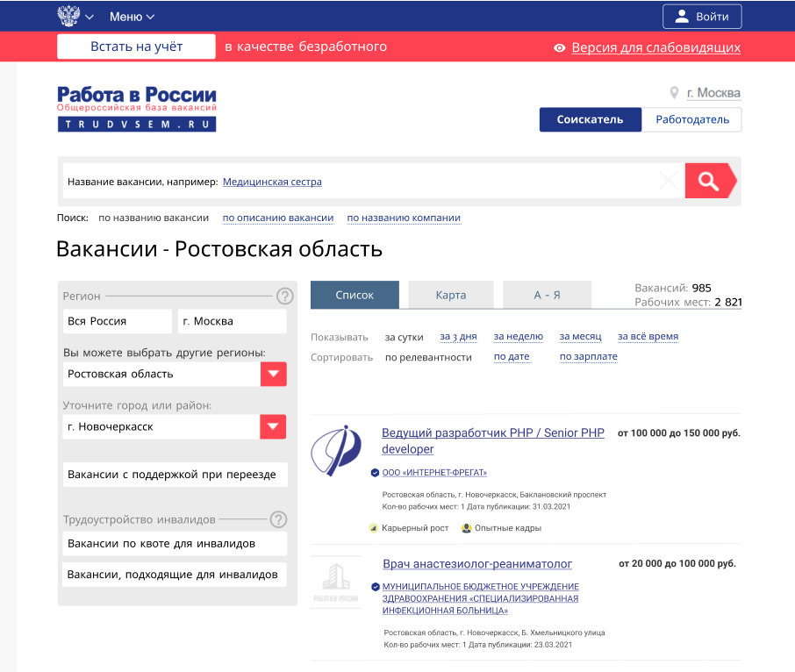Clear the search field with the X icon

[669, 180]
